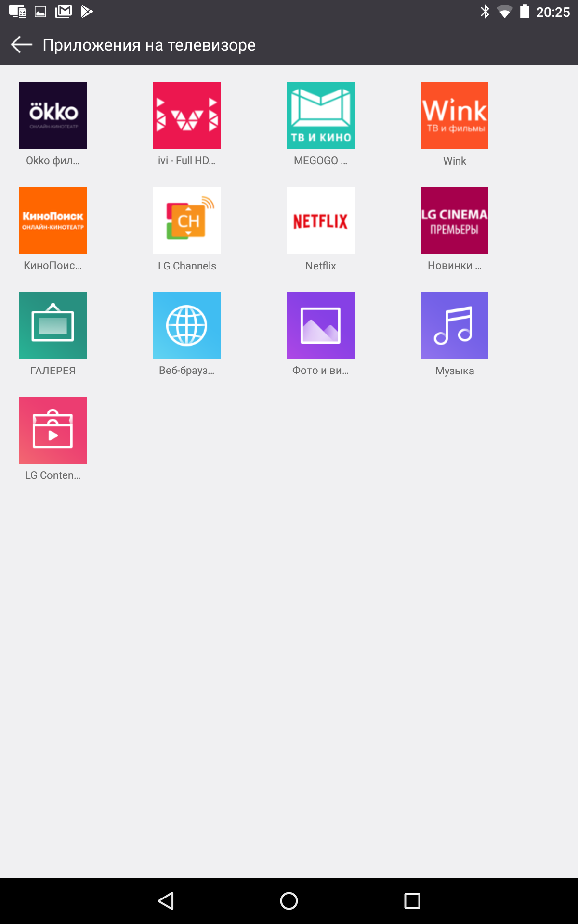
Task: Open the Netflix app icon
Action: coord(321,220)
